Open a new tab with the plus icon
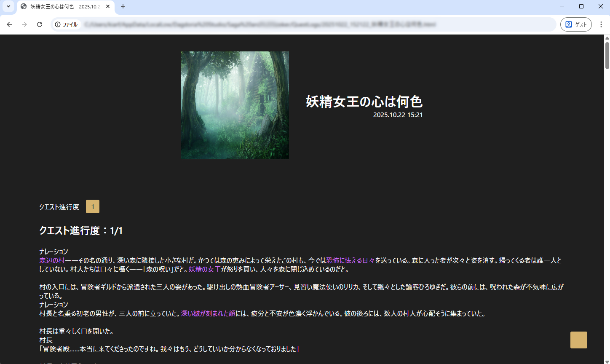610x364 pixels. [x=122, y=7]
